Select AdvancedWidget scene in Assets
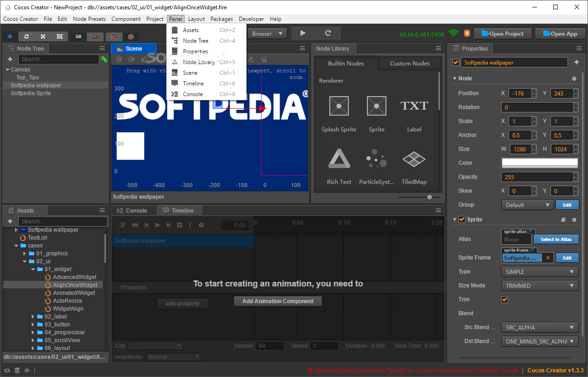This screenshot has height=377, width=588. click(75, 277)
